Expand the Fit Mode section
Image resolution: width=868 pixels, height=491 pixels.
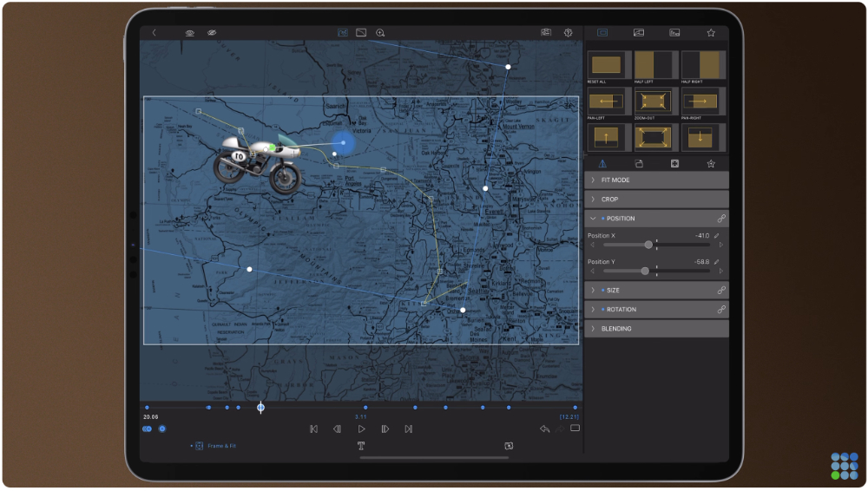[656, 180]
